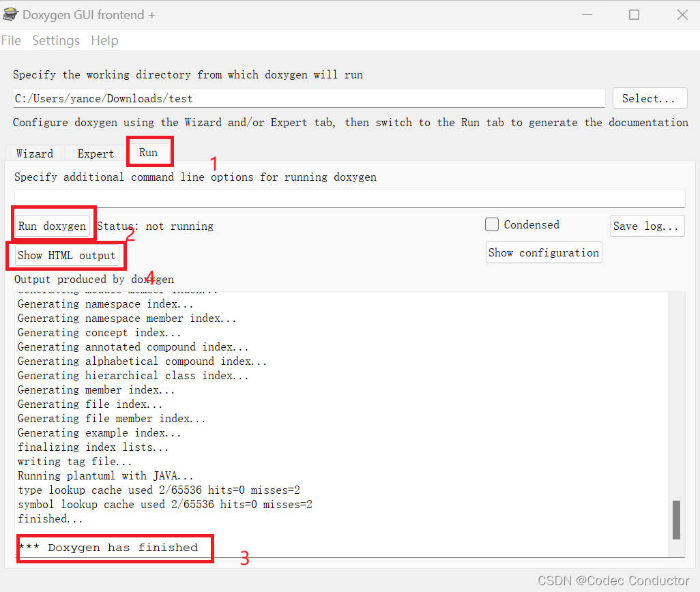Click the Show configuration button

point(543,252)
